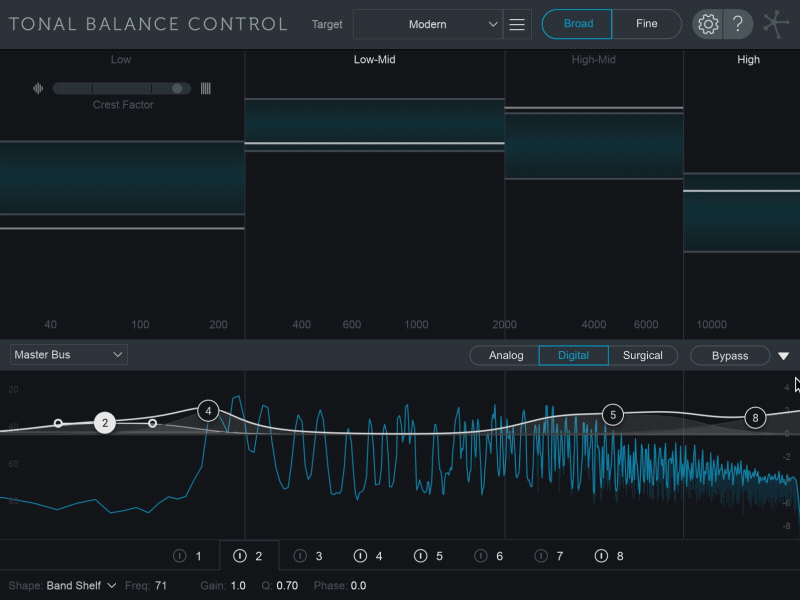Open the Band Shelf shape dropdown
The image size is (800, 600).
81,586
